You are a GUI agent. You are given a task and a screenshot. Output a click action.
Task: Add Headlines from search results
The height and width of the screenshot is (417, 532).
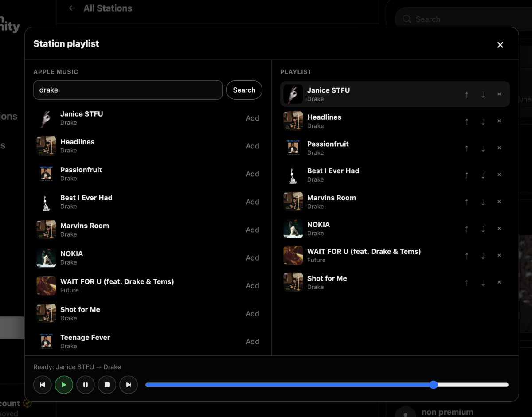(253, 146)
